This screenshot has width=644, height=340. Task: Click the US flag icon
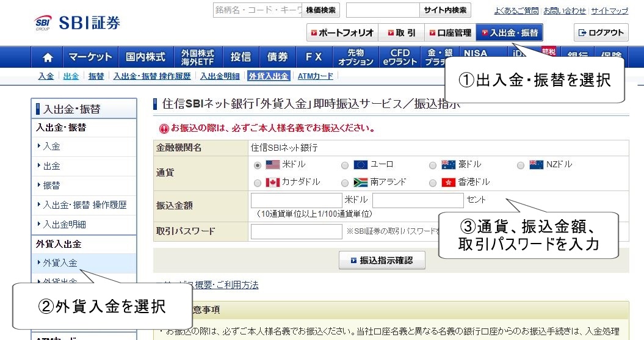coord(273,165)
